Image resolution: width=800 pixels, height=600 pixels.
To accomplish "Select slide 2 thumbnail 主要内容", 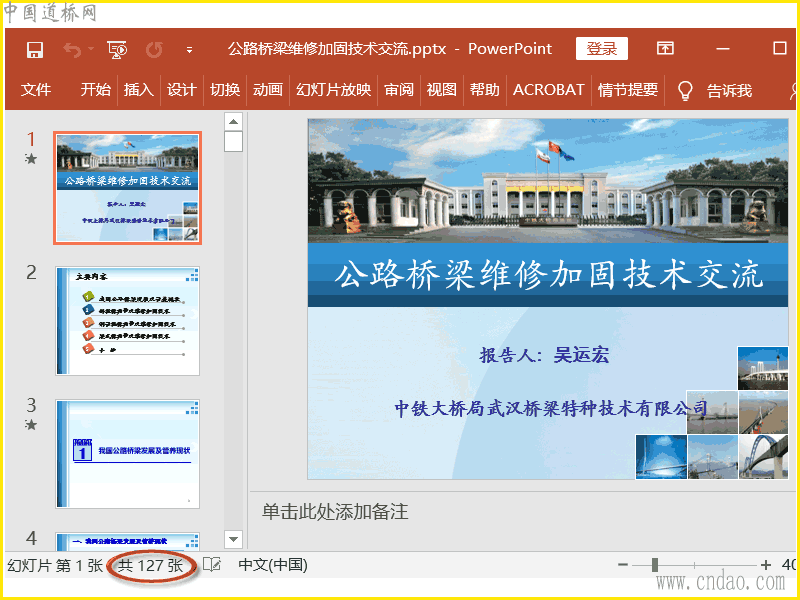I will click(x=128, y=320).
